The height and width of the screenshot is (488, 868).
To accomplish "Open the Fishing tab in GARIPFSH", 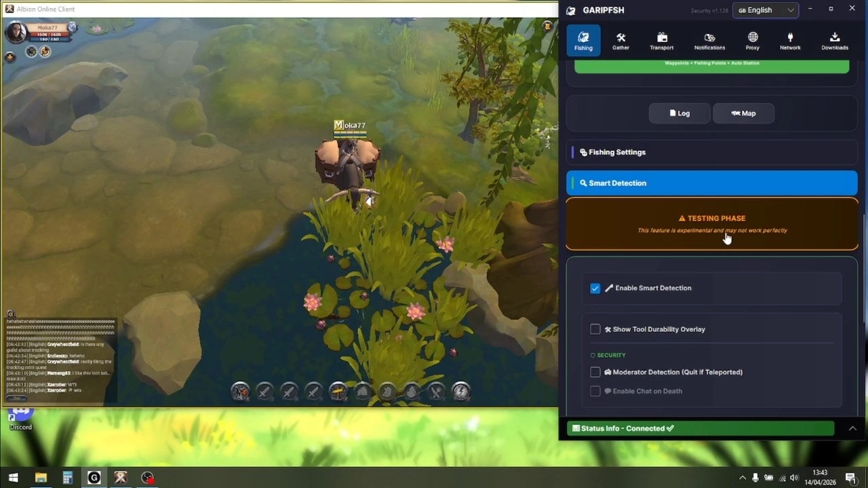I will tap(583, 41).
